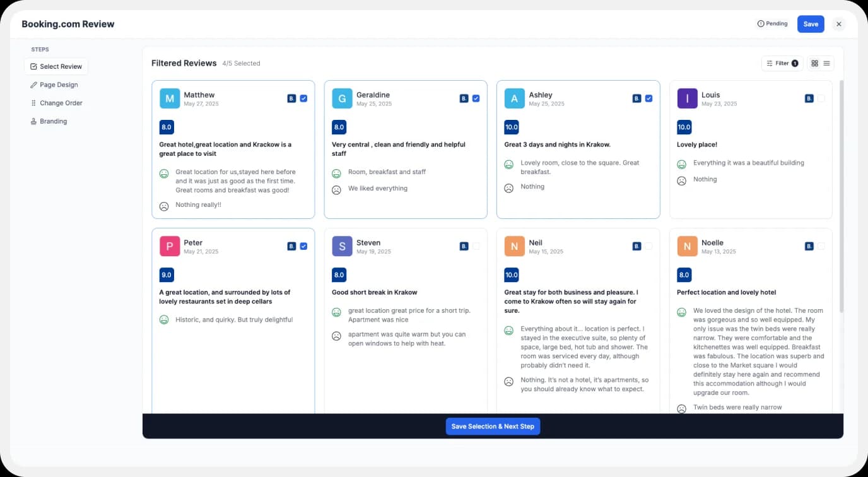The image size is (868, 477).
Task: Deselect Matthew's review checkbox
Action: tap(303, 98)
